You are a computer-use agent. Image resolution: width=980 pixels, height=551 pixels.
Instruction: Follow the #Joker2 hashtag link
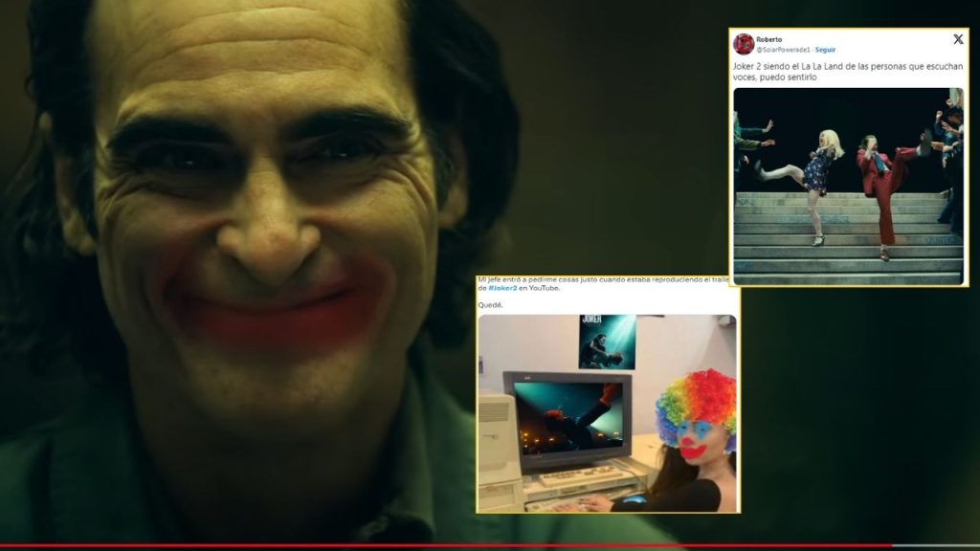coord(502,289)
